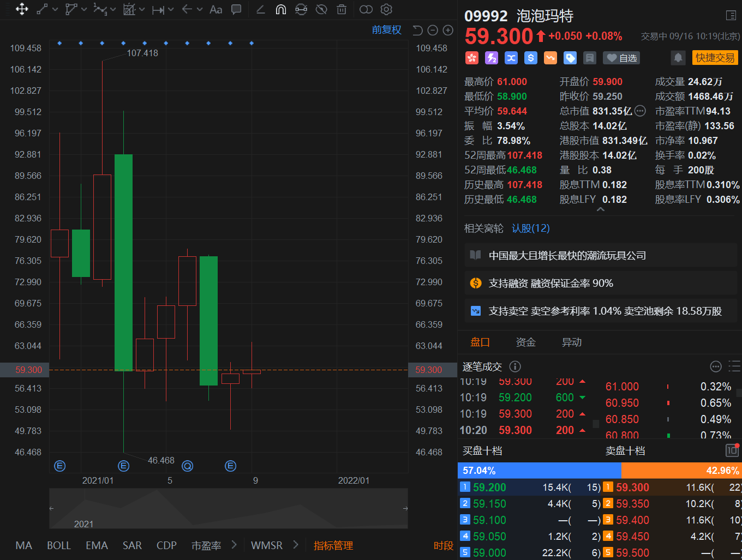The image size is (742, 560).
Task: Click the blue price tag icon
Action: click(x=570, y=58)
